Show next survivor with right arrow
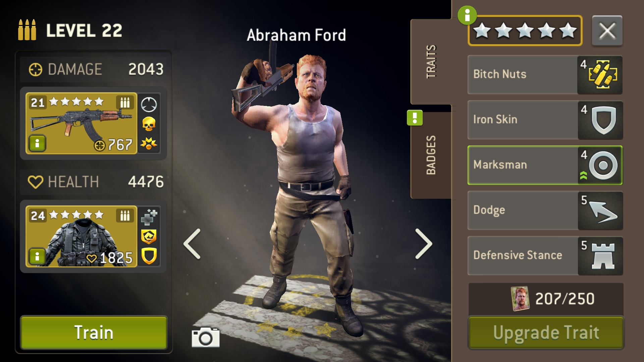This screenshot has width=644, height=362. click(424, 244)
